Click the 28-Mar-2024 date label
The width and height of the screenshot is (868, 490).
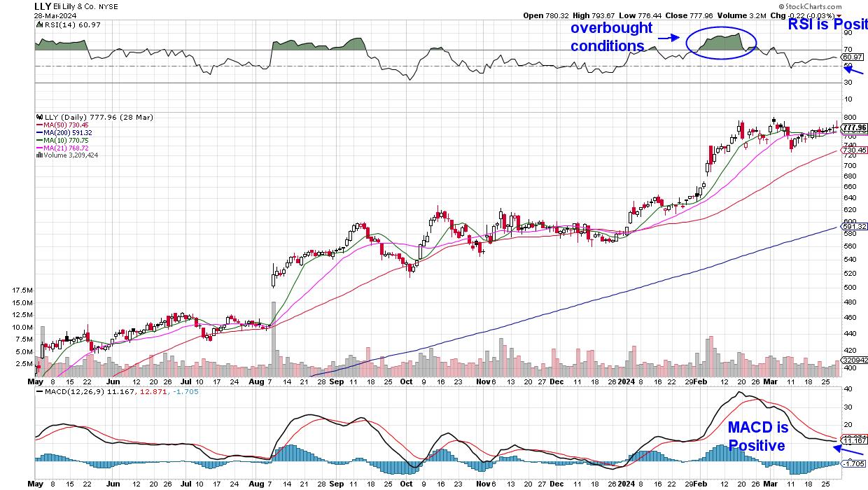[x=54, y=14]
